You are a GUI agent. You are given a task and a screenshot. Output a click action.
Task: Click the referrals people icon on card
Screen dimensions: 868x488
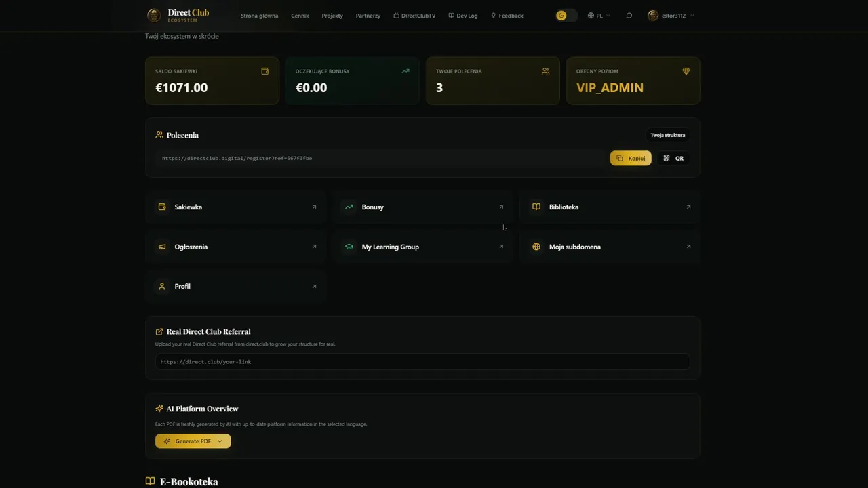click(545, 71)
